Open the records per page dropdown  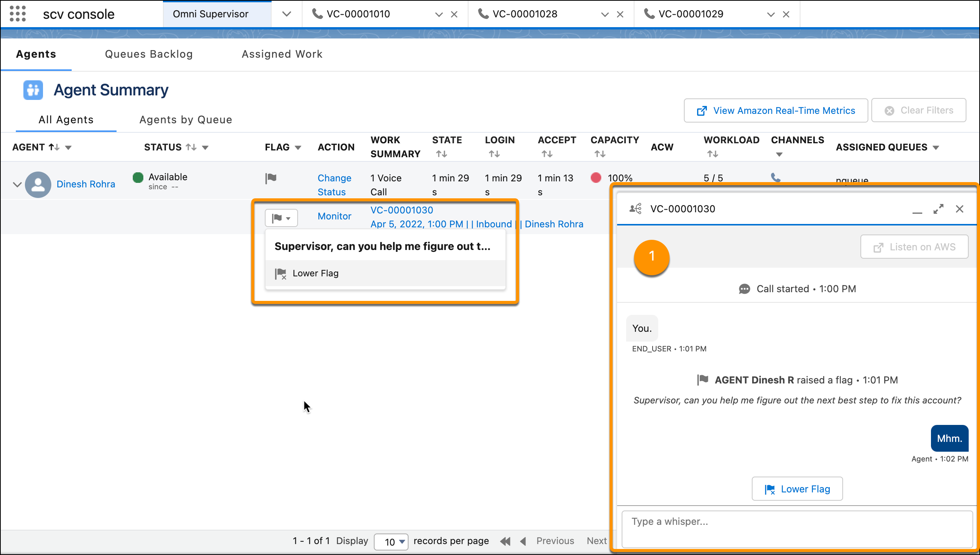pyautogui.click(x=391, y=541)
